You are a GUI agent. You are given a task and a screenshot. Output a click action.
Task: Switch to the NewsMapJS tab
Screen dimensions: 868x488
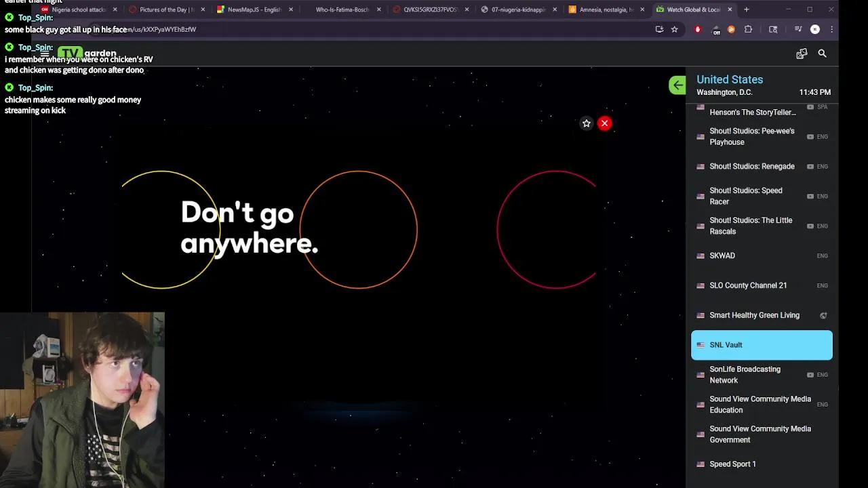point(254,9)
